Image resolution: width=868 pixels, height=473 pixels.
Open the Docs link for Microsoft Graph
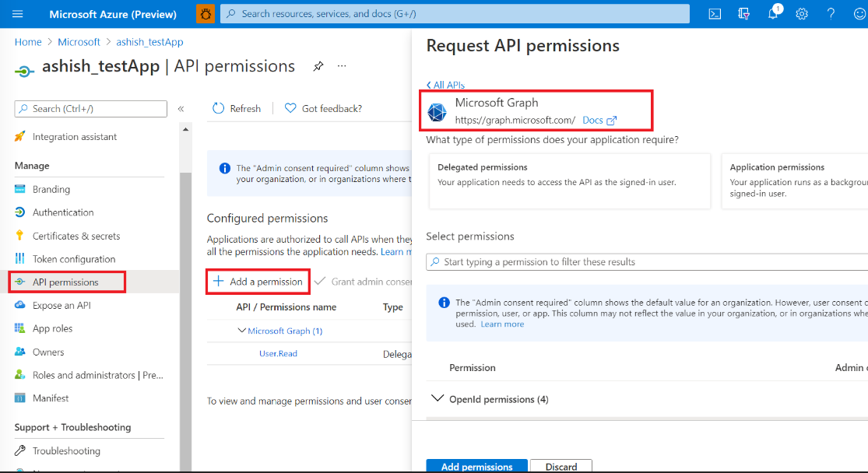592,120
